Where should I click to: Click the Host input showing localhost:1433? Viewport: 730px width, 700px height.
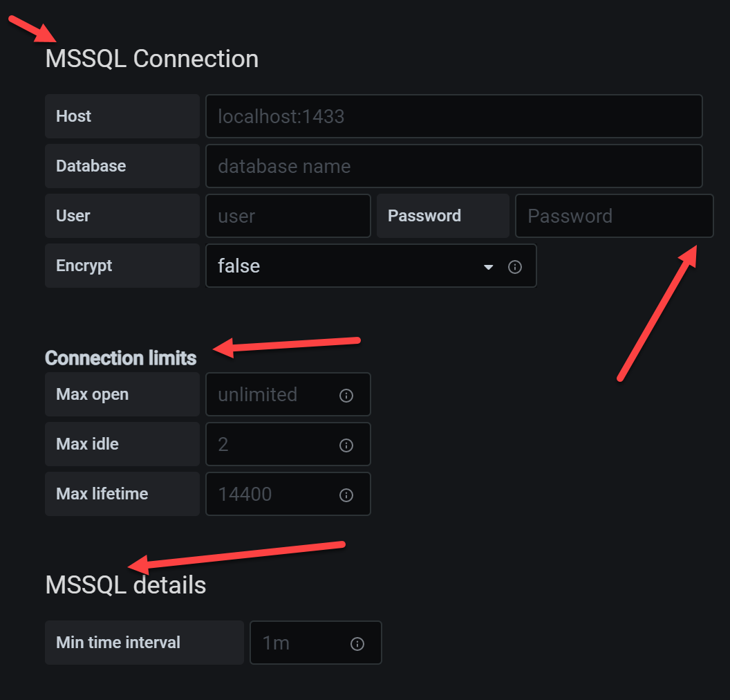453,116
